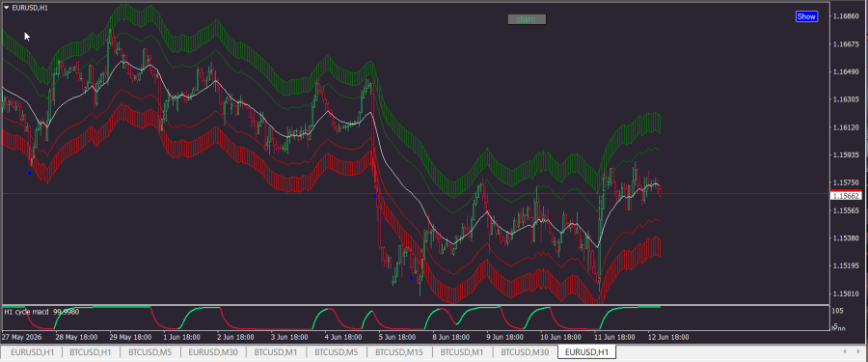
Task: Switch to the BTCUSD,M15 chart tab
Action: pos(400,352)
